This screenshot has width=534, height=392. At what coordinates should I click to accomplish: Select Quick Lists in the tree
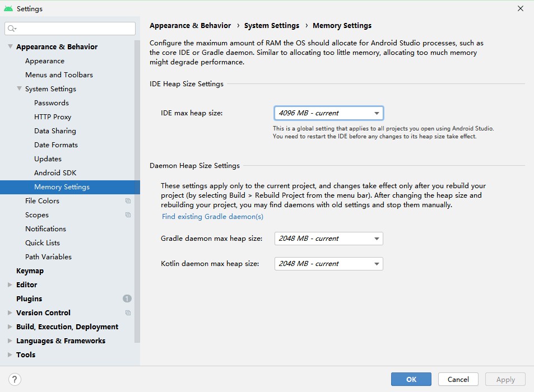(x=43, y=242)
